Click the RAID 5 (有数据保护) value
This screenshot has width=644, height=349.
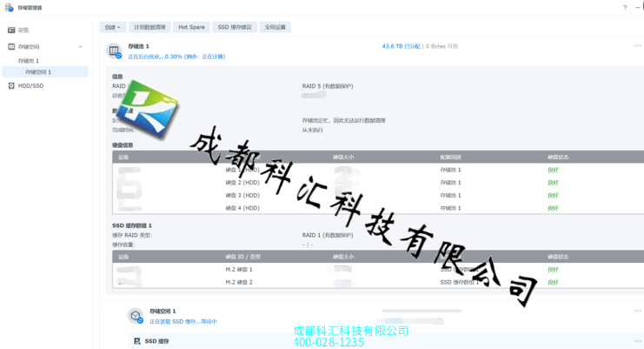[x=328, y=86]
